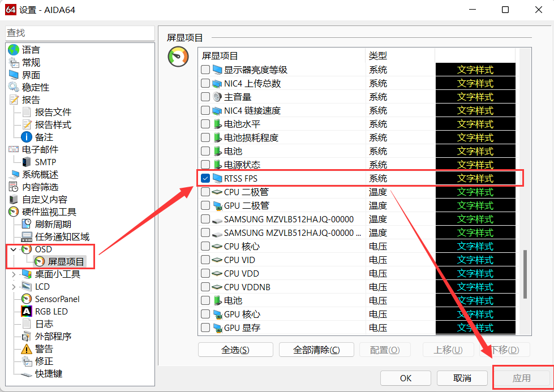Open 稳定性 via its gear icon

click(x=14, y=87)
